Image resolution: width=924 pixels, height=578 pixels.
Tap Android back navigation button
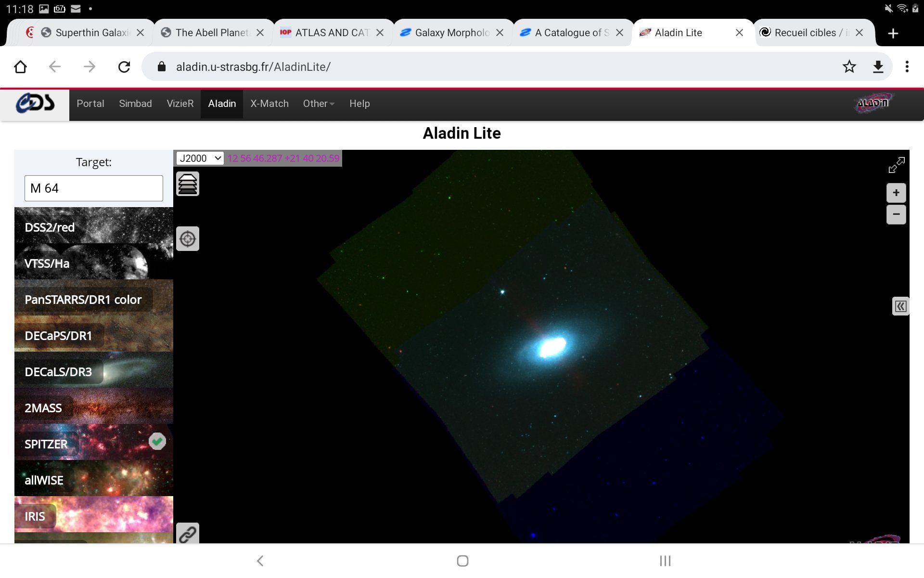[260, 561]
